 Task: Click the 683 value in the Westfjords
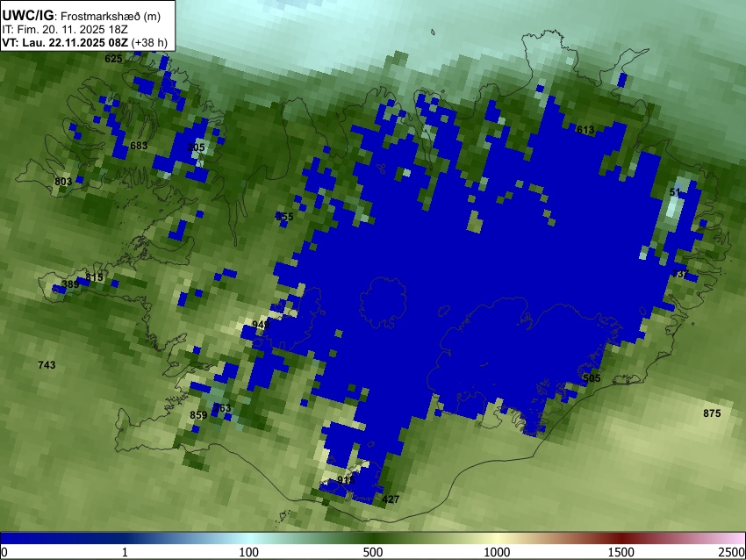pos(139,146)
